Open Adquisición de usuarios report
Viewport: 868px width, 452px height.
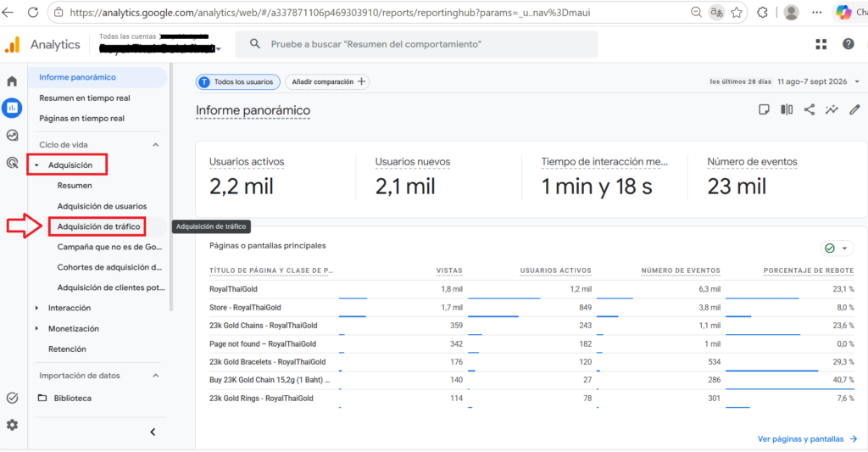tap(102, 206)
